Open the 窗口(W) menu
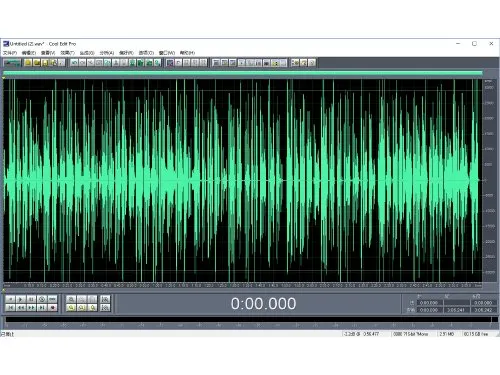 167,53
